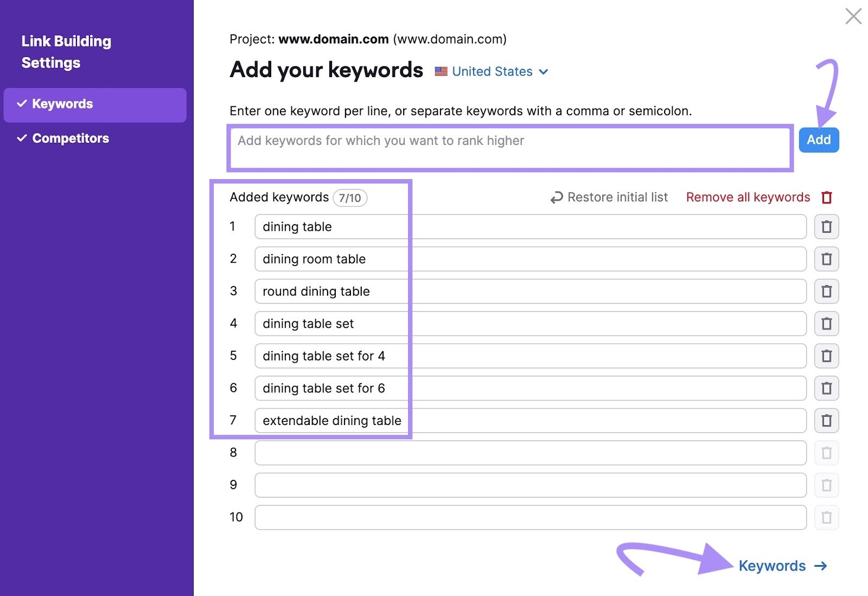This screenshot has width=868, height=596.
Task: Delete the "extendable dining table" keyword row
Action: coord(826,420)
